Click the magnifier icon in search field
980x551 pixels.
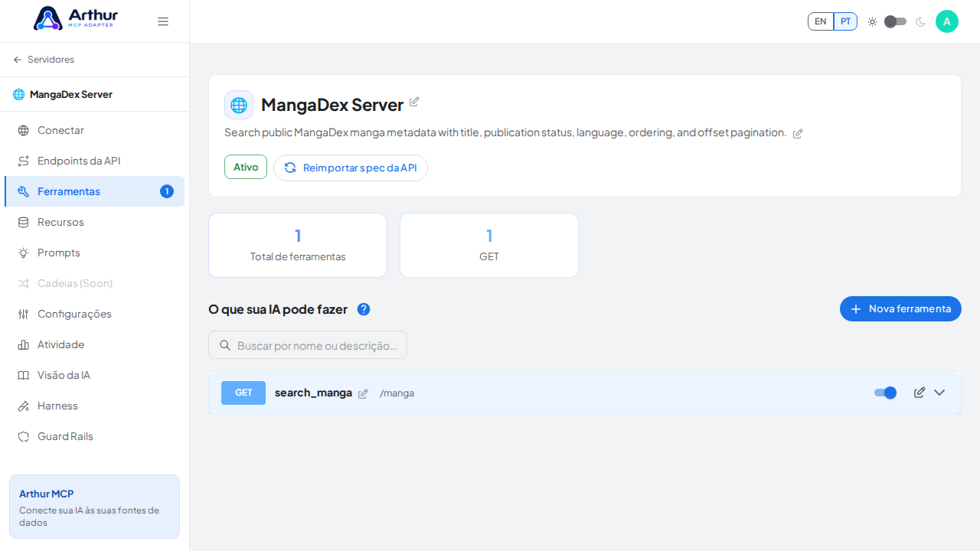[x=225, y=345]
